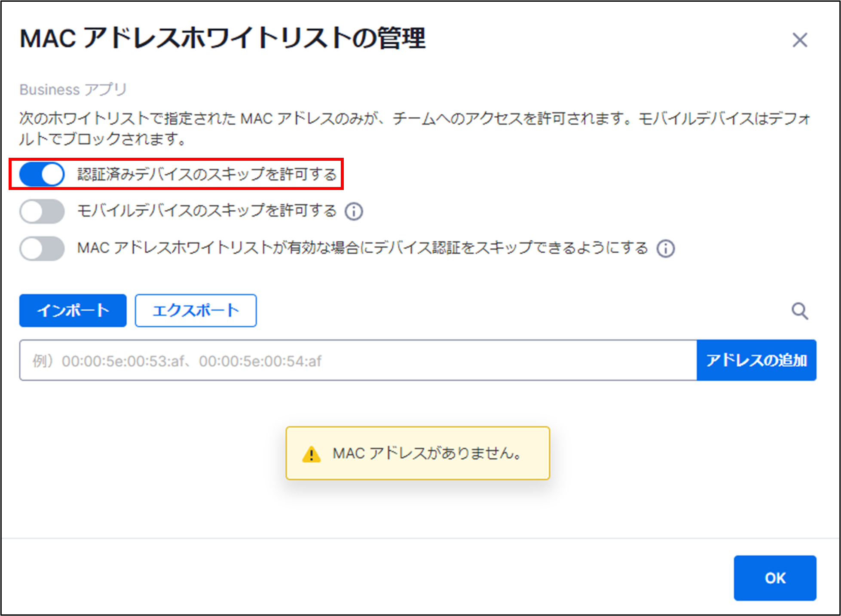Image resolution: width=841 pixels, height=616 pixels.
Task: Click the エクスポート button
Action: coord(196,310)
